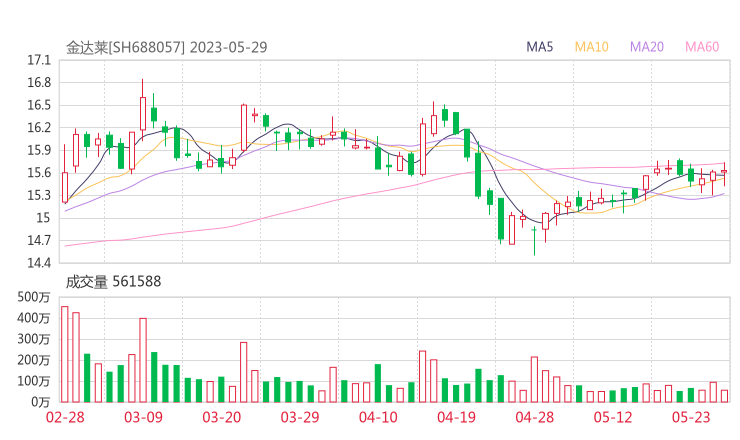Click the 03-09 red volume bar near 400万
Screen dimensions: 740x440
143,360
